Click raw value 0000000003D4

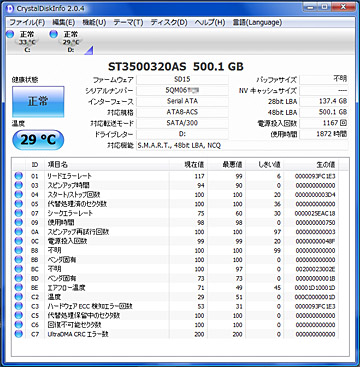pyautogui.click(x=315, y=194)
